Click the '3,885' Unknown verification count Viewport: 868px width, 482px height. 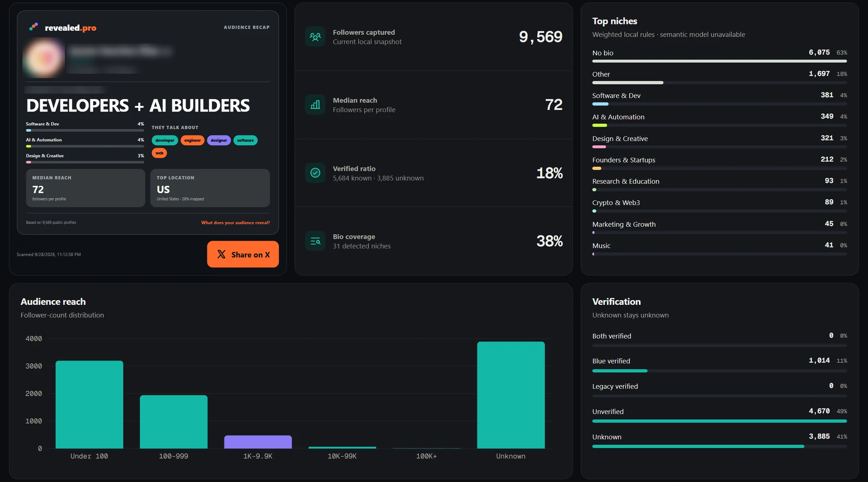[819, 436]
